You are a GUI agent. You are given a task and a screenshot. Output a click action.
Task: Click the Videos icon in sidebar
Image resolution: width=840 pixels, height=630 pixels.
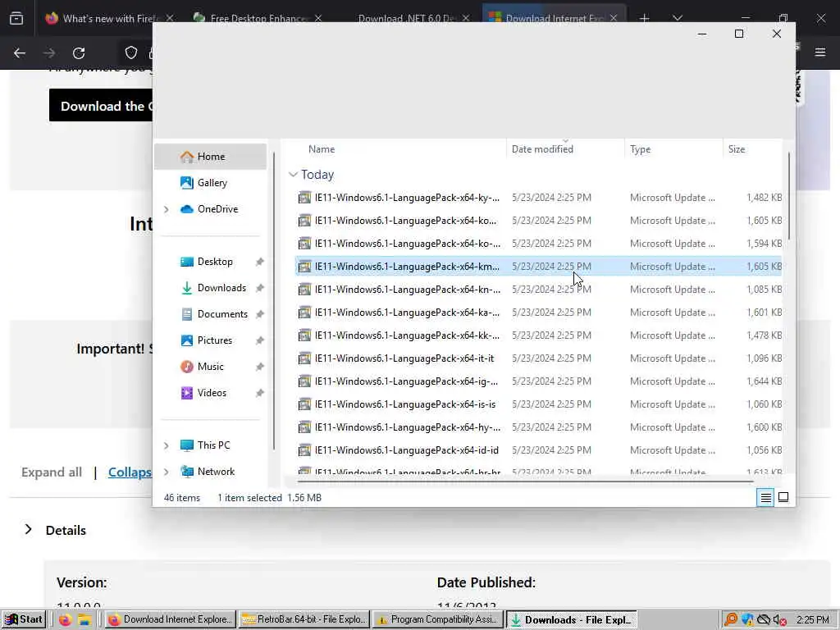(186, 393)
